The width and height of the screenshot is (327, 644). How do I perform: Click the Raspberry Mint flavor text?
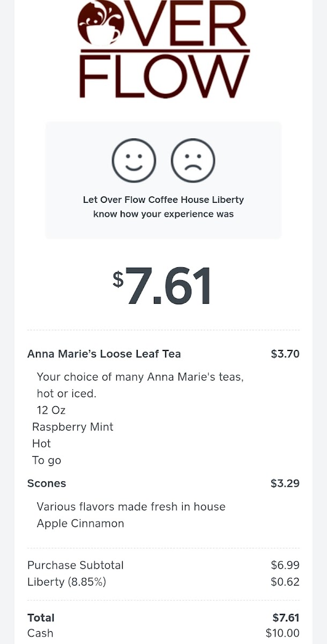pos(73,427)
